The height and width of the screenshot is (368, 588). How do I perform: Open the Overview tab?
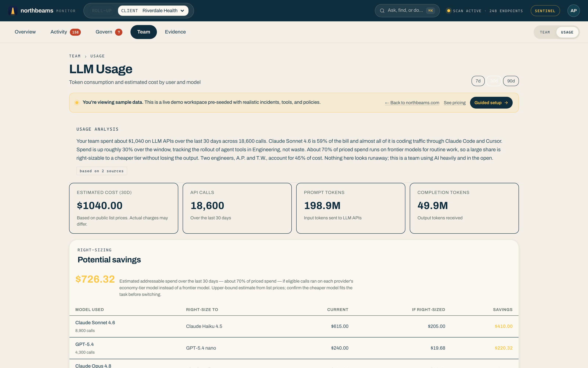25,32
